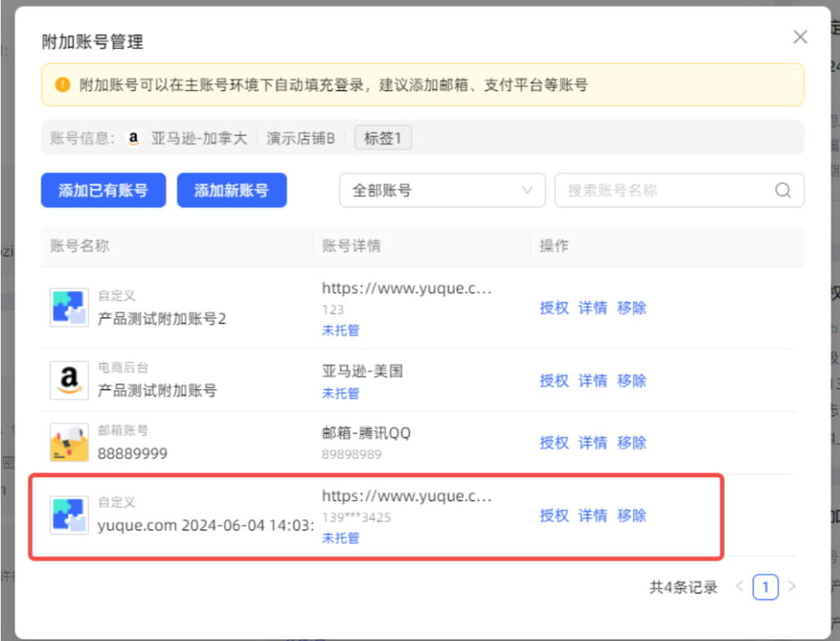The height and width of the screenshot is (641, 840).
Task: Select page 1 in pagination
Action: (765, 587)
